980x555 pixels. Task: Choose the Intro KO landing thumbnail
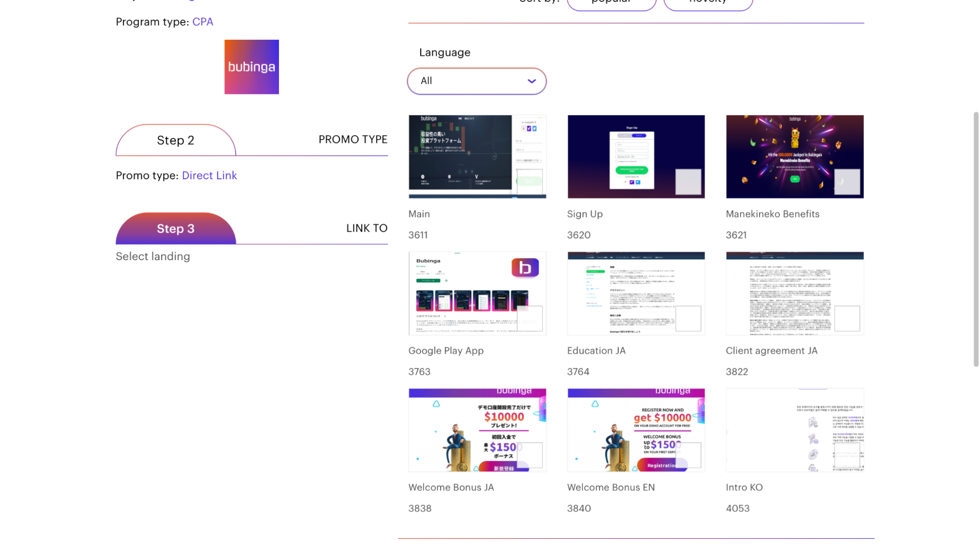[795, 430]
